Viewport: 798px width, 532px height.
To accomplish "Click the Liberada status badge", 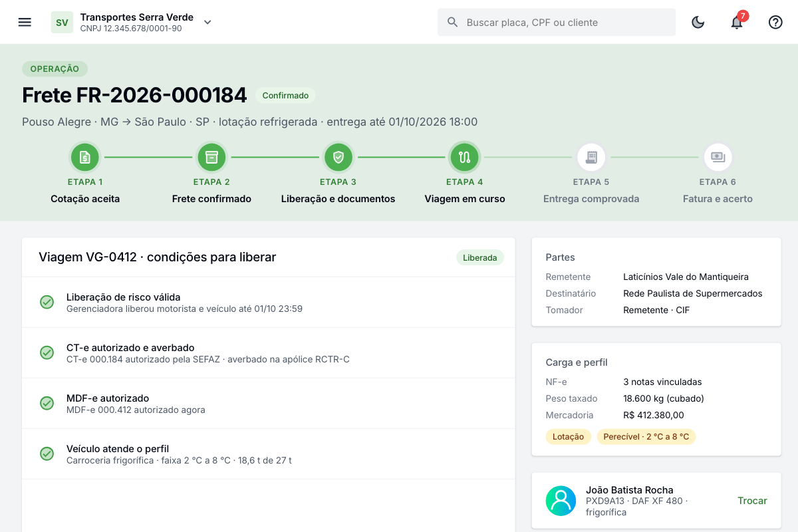I will (480, 258).
